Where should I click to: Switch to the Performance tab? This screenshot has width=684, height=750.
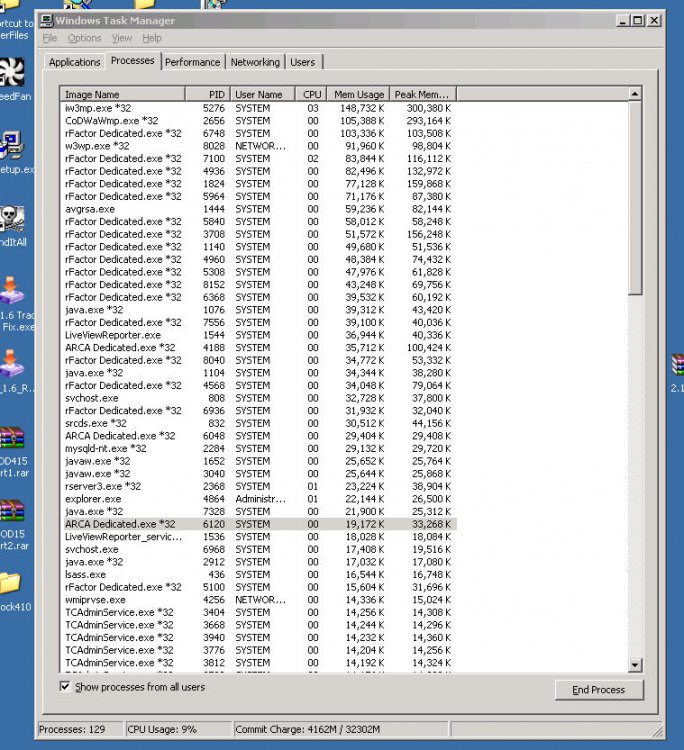coord(192,62)
